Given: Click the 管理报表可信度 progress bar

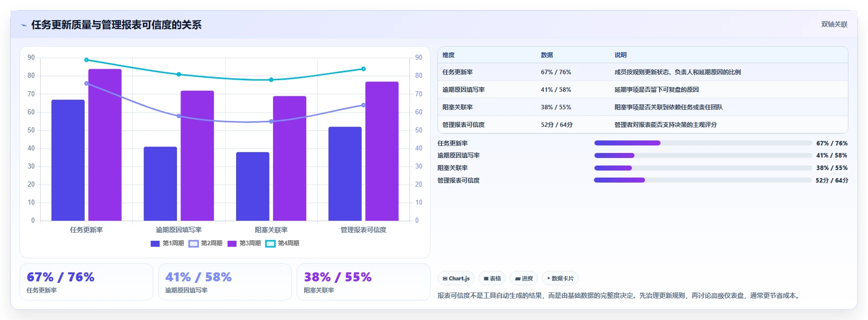Looking at the screenshot, I should pos(703,180).
